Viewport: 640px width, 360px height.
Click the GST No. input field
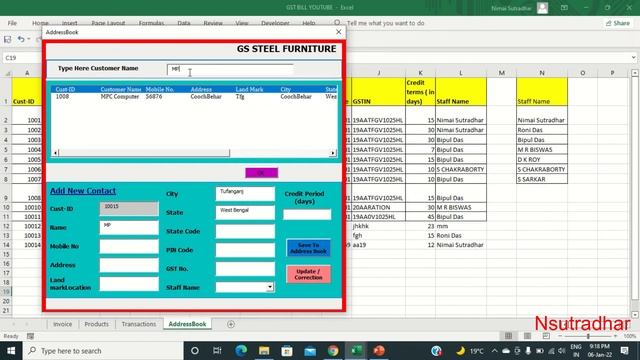(x=245, y=269)
